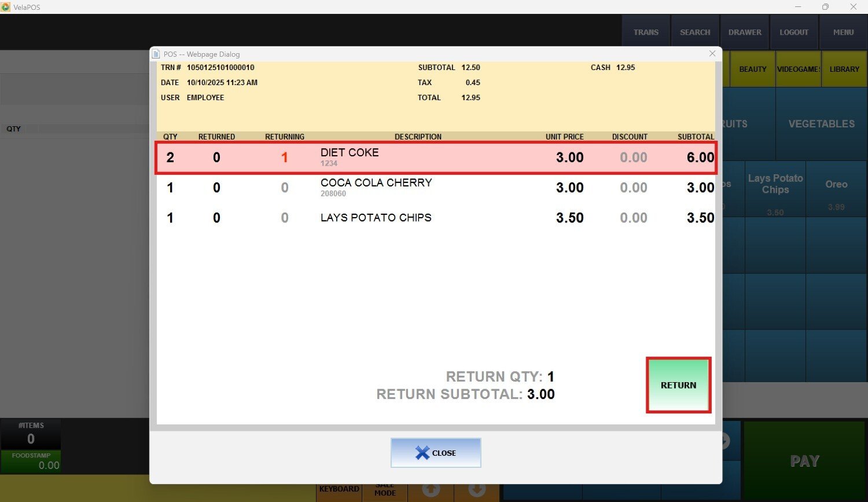
Task: Select the DIET COKE row
Action: coord(435,157)
